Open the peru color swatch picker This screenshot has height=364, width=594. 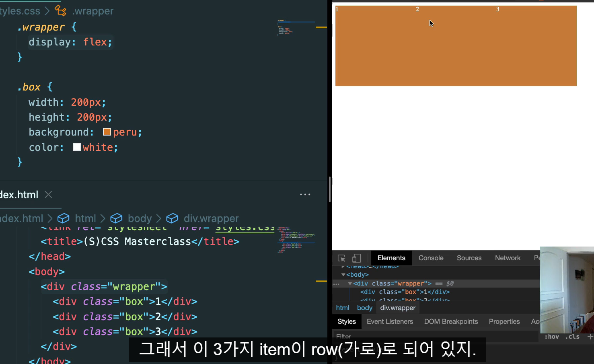pyautogui.click(x=107, y=132)
